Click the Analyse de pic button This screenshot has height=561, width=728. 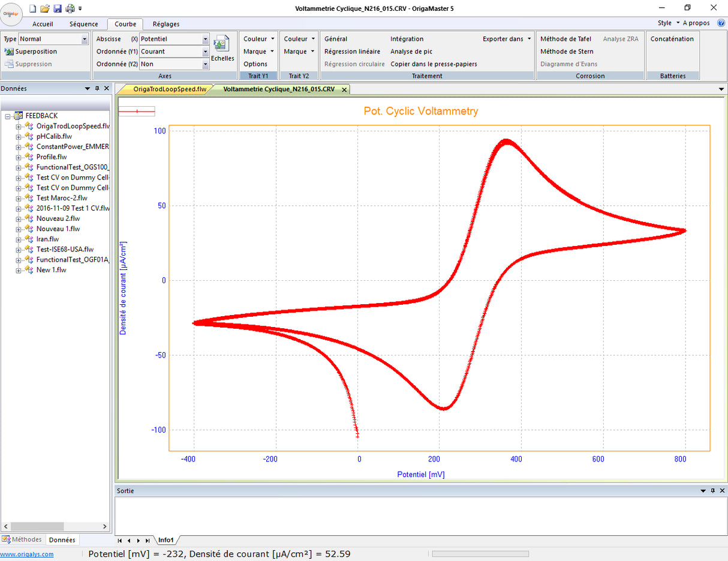pos(411,52)
